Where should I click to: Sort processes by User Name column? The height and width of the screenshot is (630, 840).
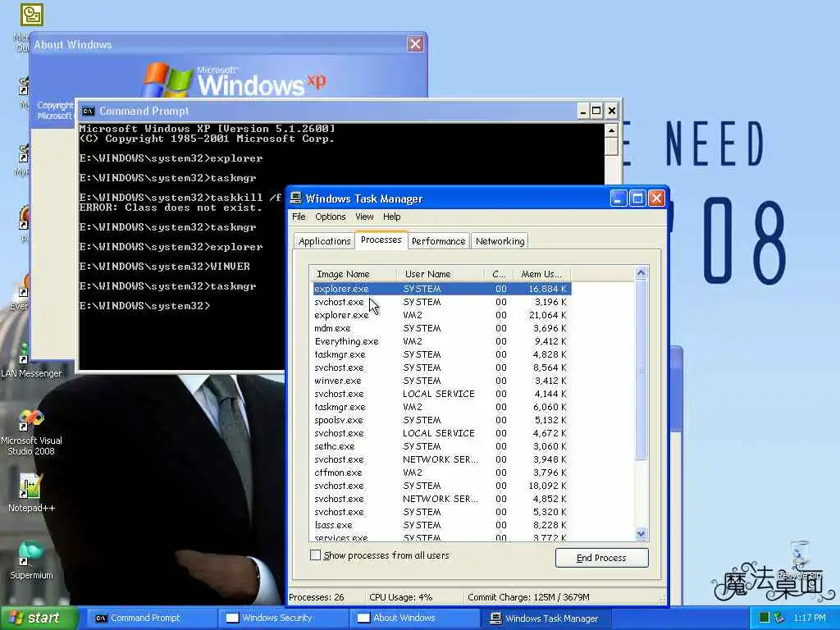tap(441, 274)
